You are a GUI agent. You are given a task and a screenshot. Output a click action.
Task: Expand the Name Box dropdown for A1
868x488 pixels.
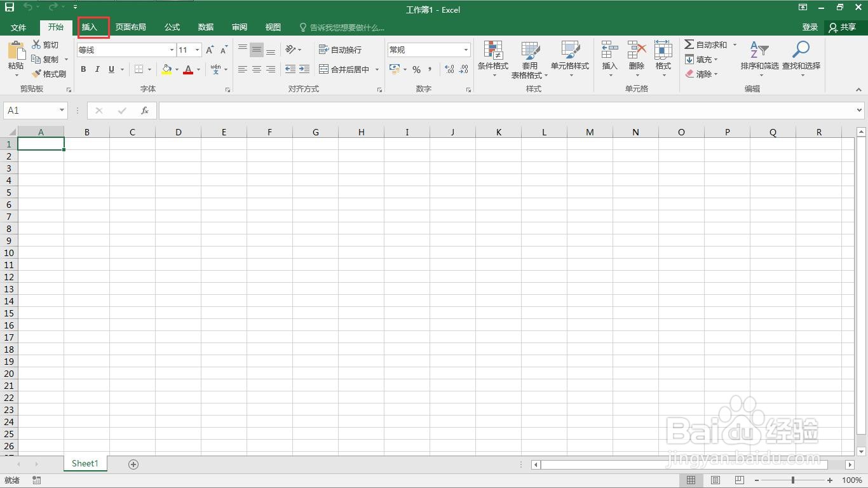pos(62,111)
